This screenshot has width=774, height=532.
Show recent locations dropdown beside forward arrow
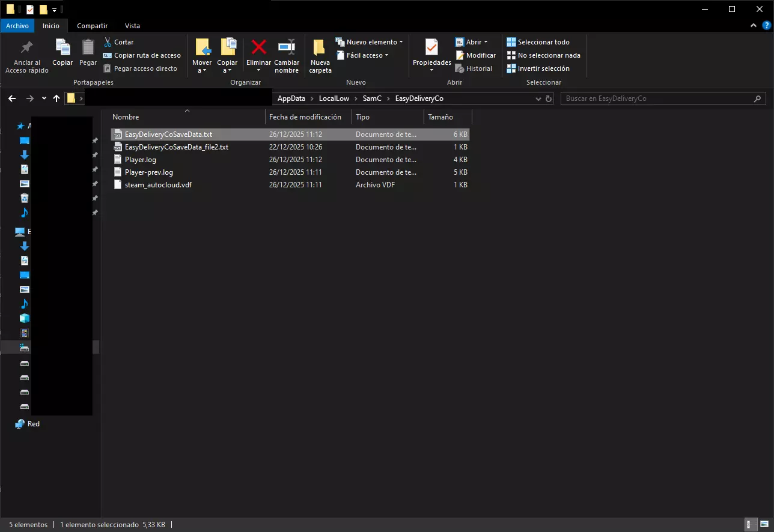[x=44, y=98]
